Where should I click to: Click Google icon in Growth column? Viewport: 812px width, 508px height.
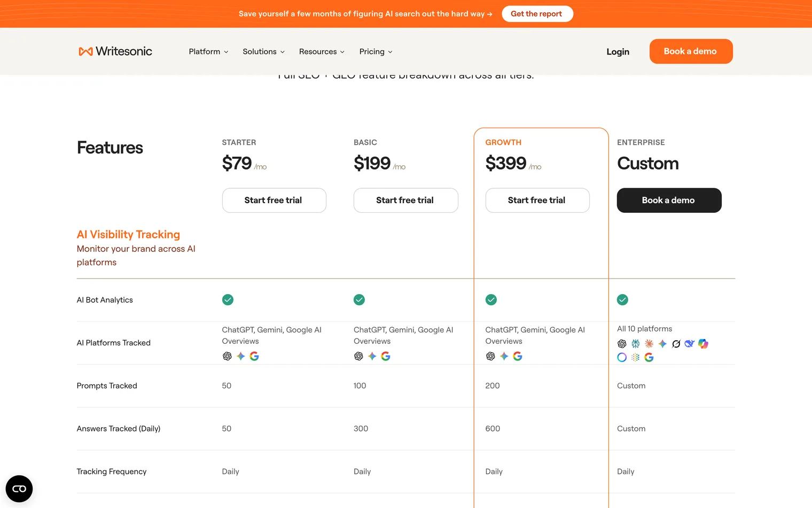tap(518, 356)
